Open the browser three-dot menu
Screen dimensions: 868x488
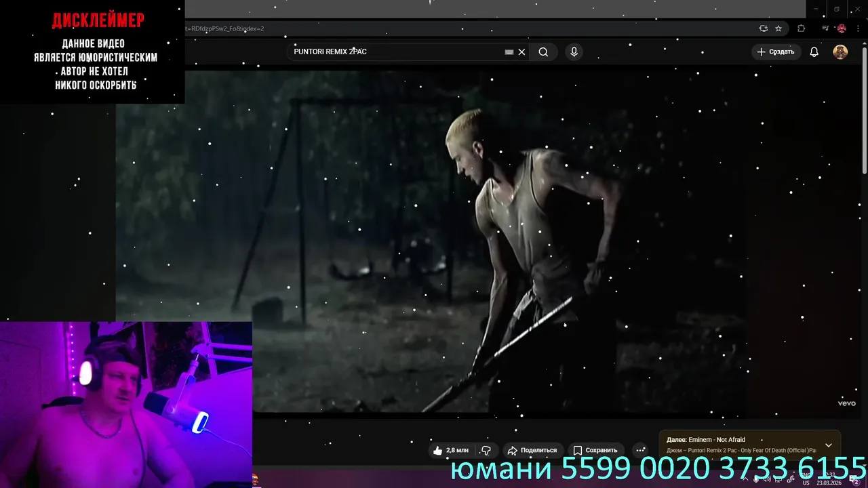858,28
